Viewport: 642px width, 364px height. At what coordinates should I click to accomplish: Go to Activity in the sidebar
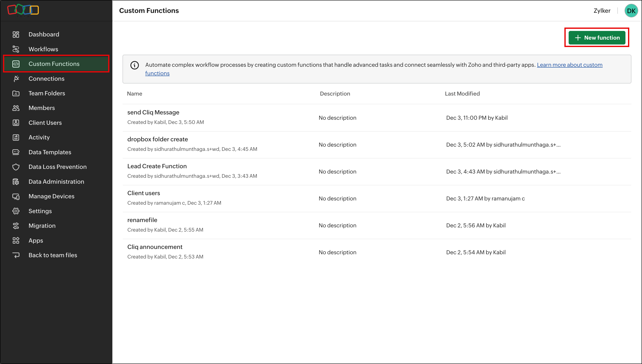pyautogui.click(x=39, y=137)
